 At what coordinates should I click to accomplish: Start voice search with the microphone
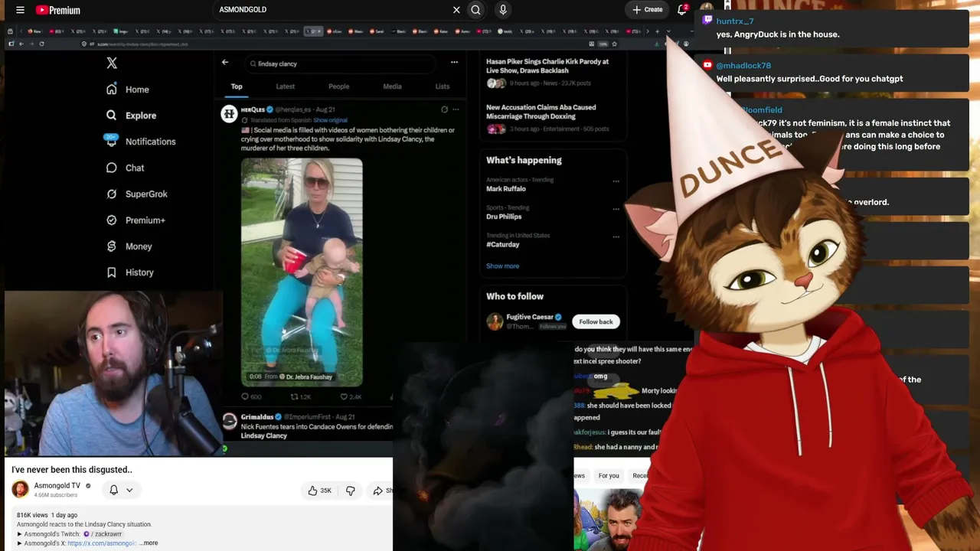click(x=503, y=10)
